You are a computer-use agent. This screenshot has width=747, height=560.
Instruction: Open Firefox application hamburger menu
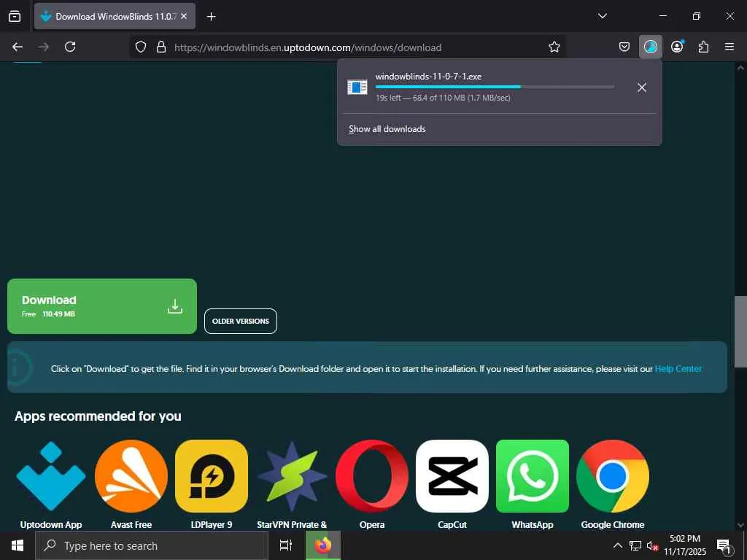point(729,47)
